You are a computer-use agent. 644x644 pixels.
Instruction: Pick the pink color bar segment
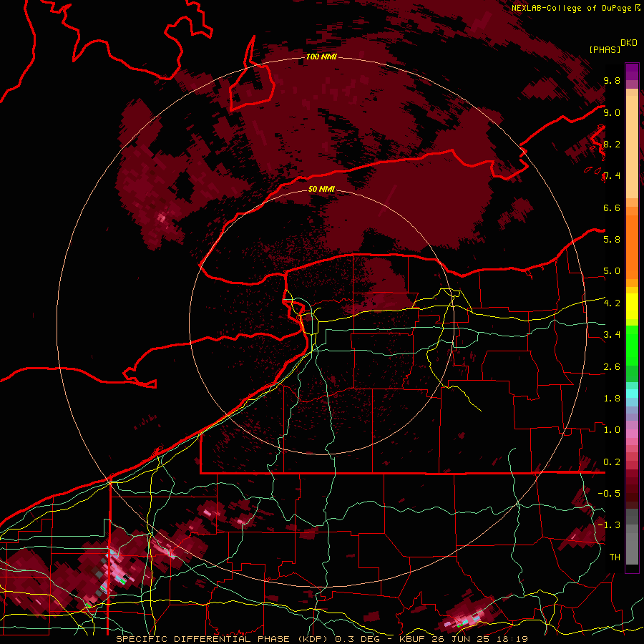coord(632,434)
